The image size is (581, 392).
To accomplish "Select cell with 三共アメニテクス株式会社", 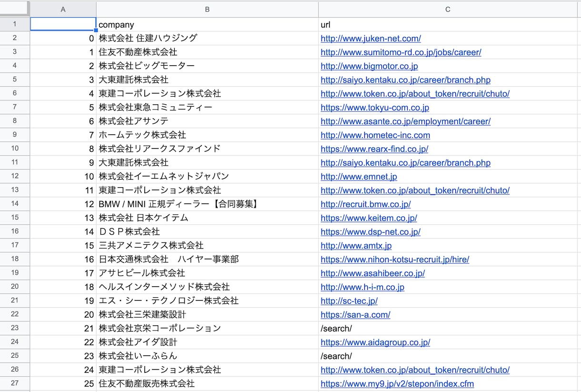I will pos(207,245).
